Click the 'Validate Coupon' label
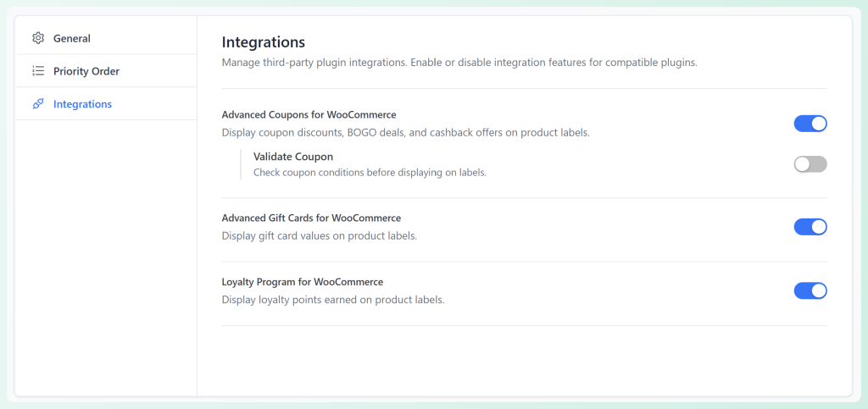This screenshot has width=868, height=409. pyautogui.click(x=293, y=157)
